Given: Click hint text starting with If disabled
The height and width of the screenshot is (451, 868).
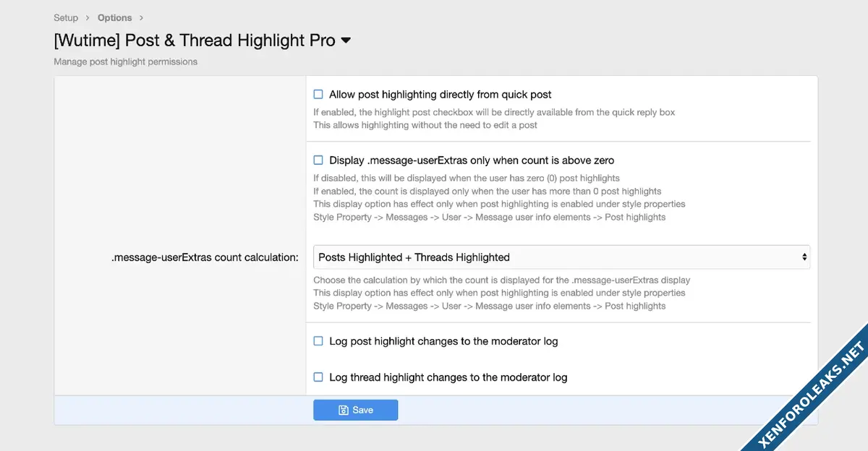Looking at the screenshot, I should point(466,178).
